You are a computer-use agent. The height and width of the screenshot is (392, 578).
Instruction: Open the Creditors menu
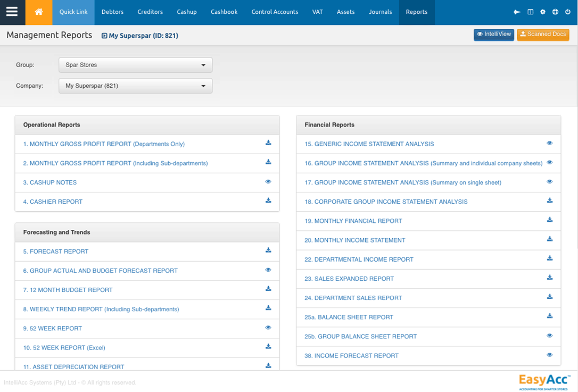[150, 12]
